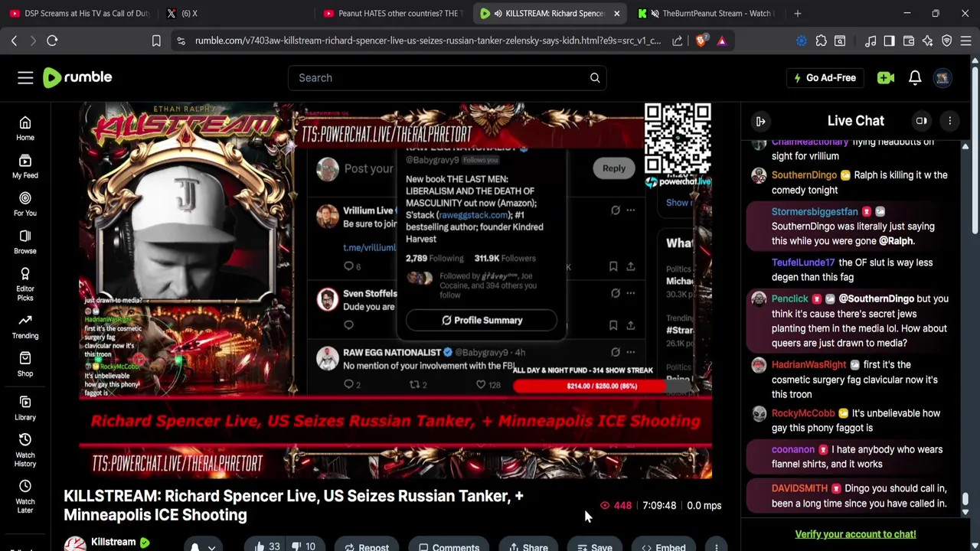View site information icon in address bar
This screenshot has width=980, height=551.
point(181,41)
